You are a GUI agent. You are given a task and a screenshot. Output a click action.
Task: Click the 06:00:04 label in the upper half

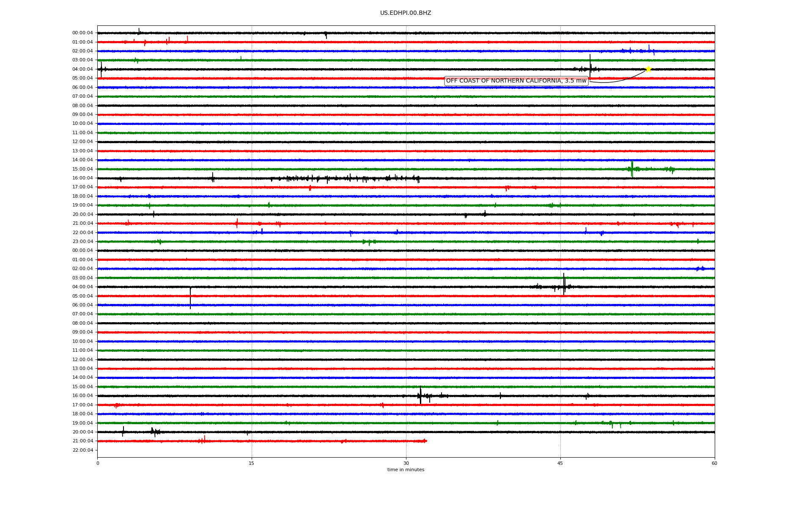coord(82,87)
